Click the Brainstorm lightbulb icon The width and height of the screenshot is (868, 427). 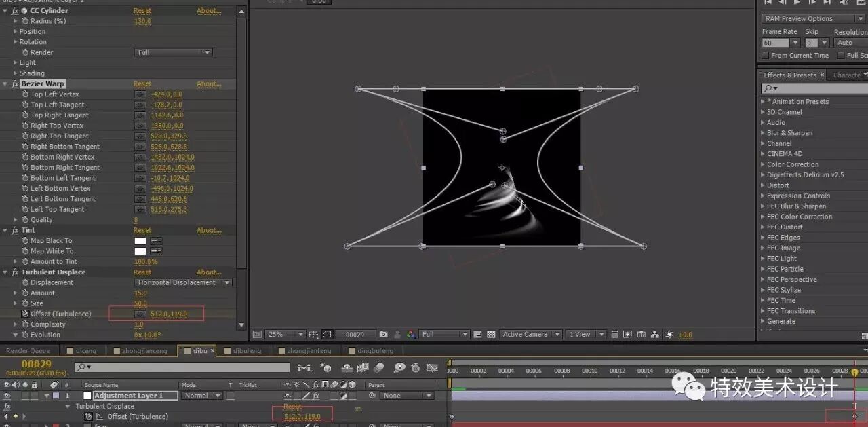pos(399,368)
